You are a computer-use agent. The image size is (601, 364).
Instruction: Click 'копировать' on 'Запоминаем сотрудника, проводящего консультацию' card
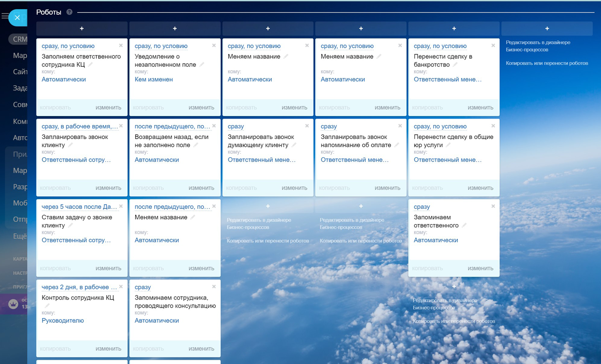148,349
